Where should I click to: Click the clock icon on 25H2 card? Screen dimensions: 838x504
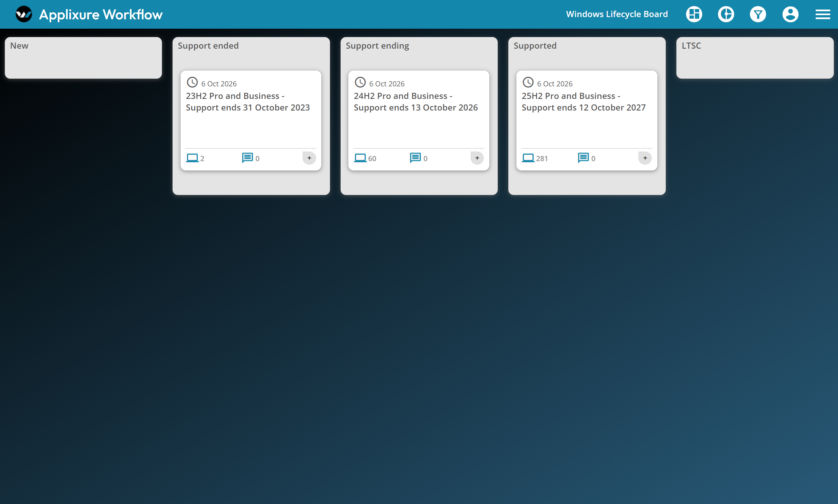click(x=528, y=82)
